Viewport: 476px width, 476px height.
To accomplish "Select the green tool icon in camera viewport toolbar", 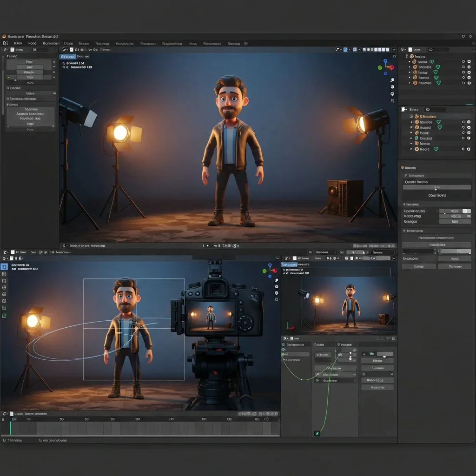I will click(x=4, y=316).
